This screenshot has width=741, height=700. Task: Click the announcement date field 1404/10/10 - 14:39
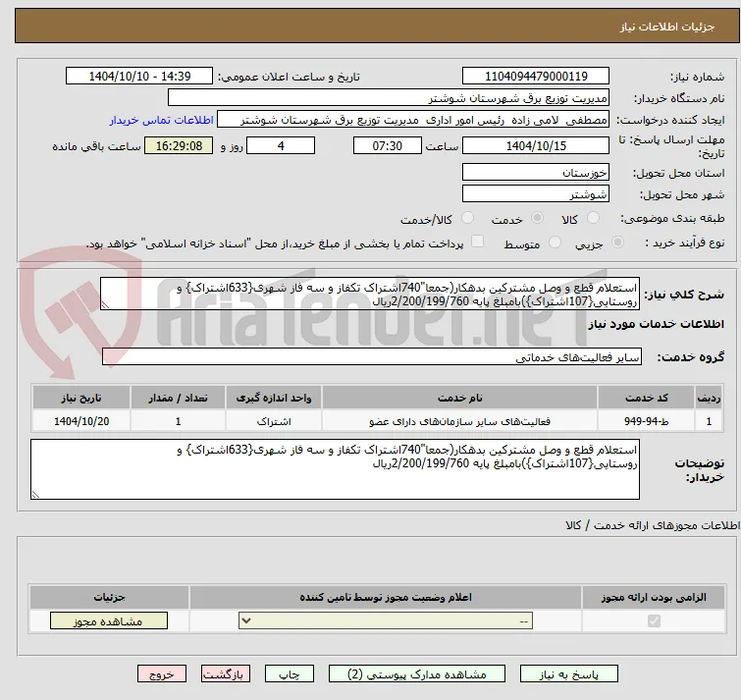(x=139, y=77)
